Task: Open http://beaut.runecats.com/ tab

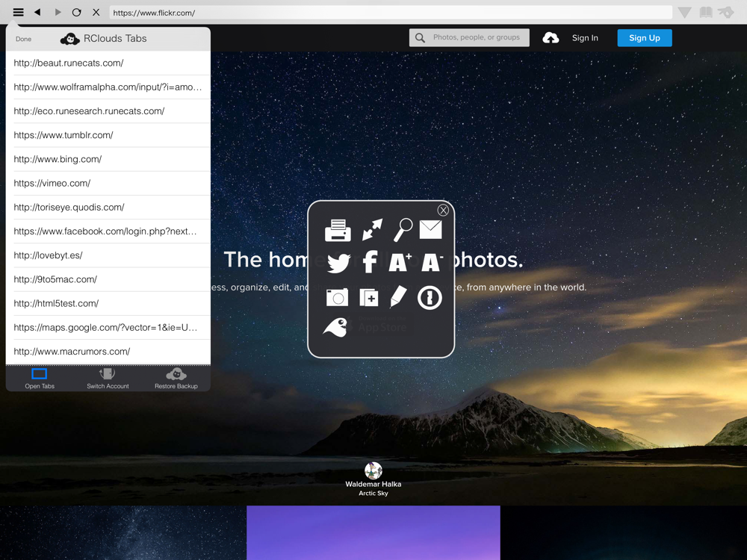Action: point(108,63)
